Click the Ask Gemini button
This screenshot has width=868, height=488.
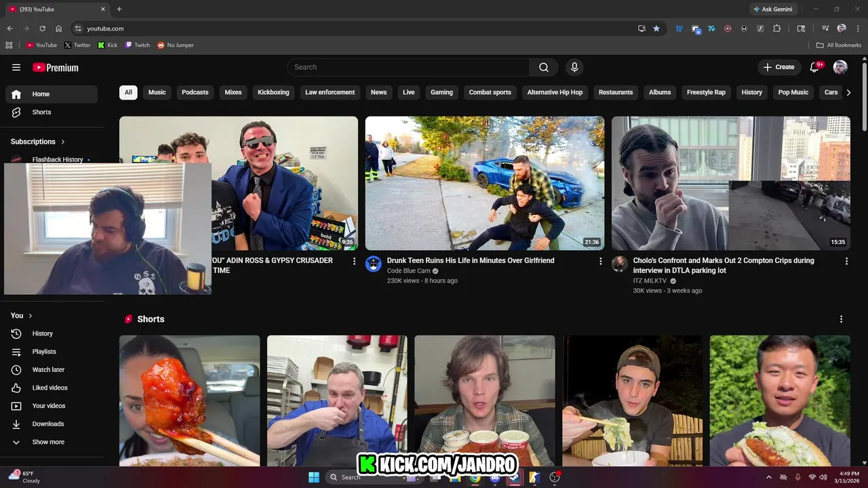coord(772,9)
